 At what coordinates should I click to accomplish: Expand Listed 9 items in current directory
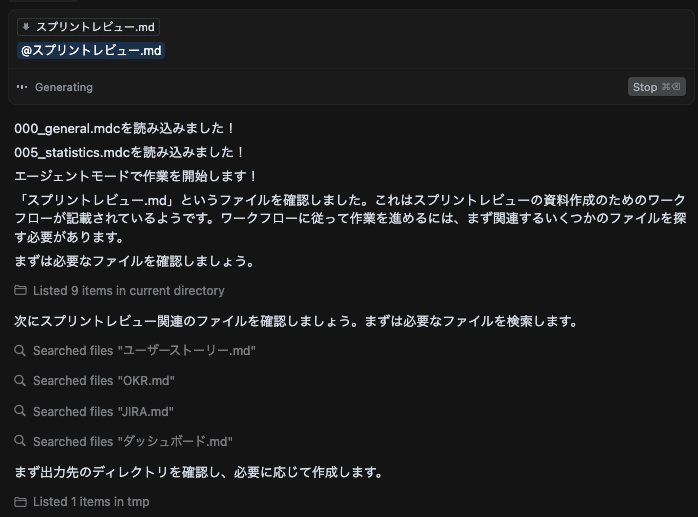pos(128,291)
